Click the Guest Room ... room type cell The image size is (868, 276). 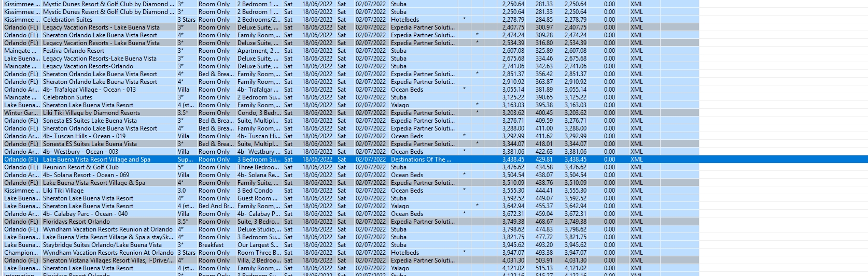[258, 198]
